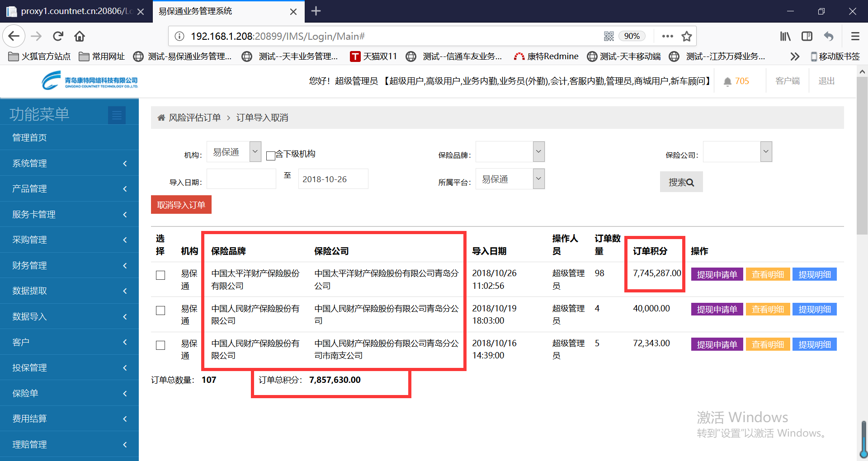The image size is (868, 461).
Task: Open the 测试-易保通业务管理 bookmark
Action: 183,56
